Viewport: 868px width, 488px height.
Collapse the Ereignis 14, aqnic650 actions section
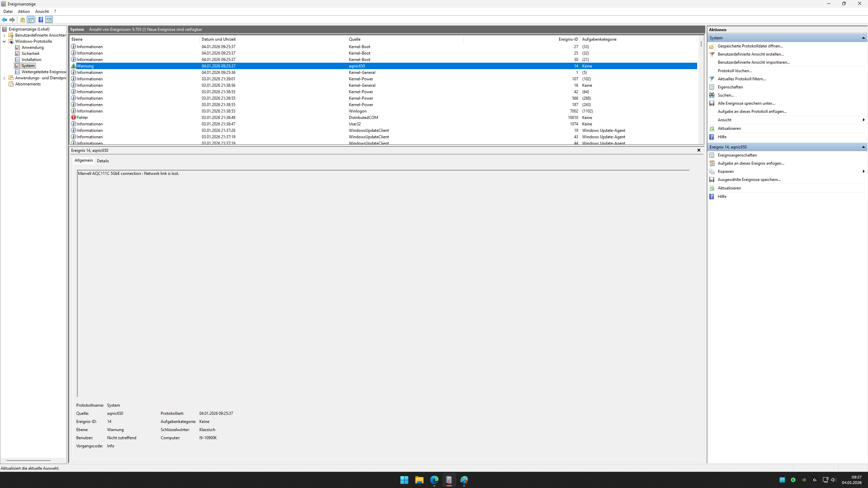(x=863, y=147)
